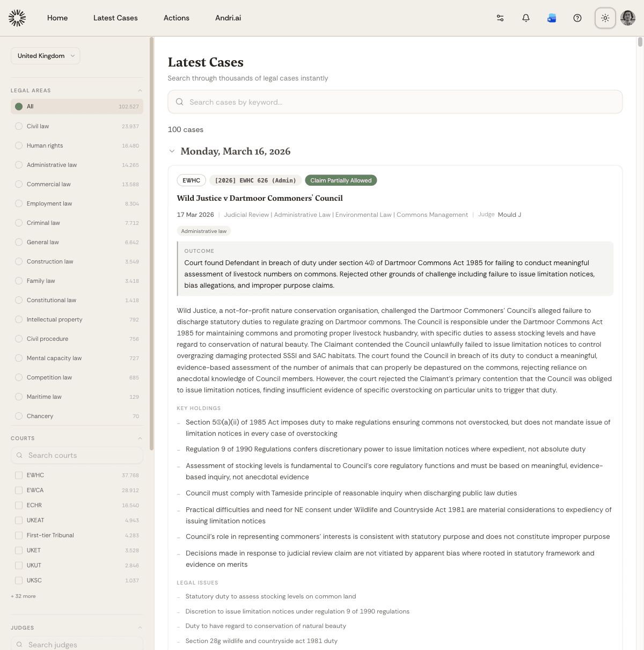Screen dimensions: 644x650
Task: Open the United Kingdom jurisdiction dropdown
Action: pos(46,56)
